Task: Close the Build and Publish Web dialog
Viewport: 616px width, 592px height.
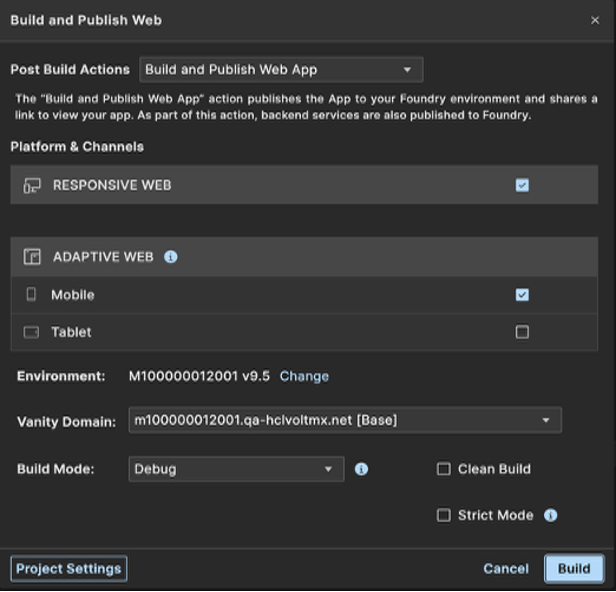Action: 595,20
